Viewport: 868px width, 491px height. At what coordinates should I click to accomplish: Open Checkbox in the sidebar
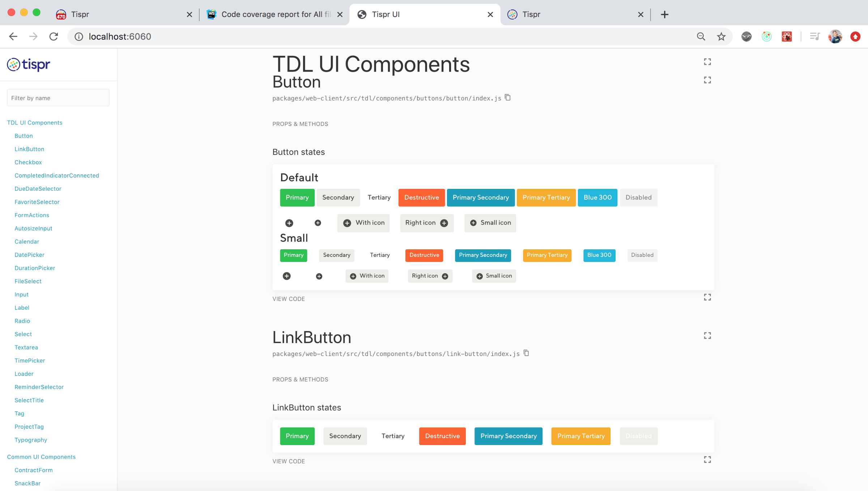coord(28,162)
